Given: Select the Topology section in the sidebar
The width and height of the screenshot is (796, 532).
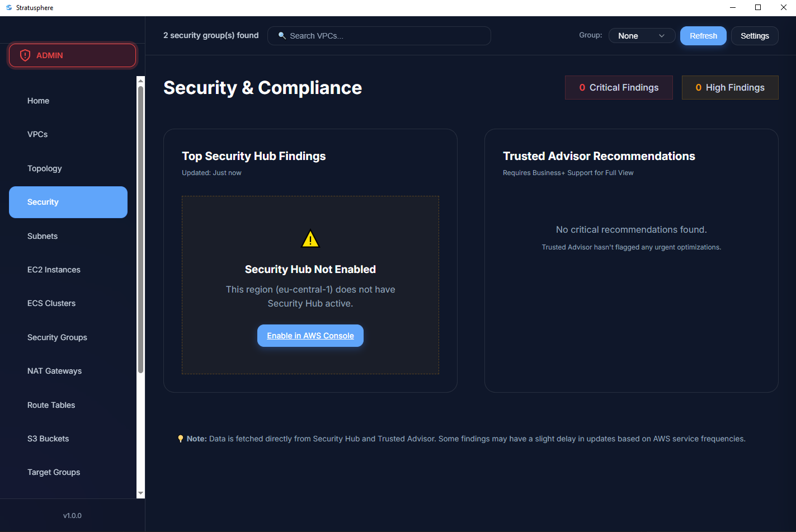Looking at the screenshot, I should [45, 168].
